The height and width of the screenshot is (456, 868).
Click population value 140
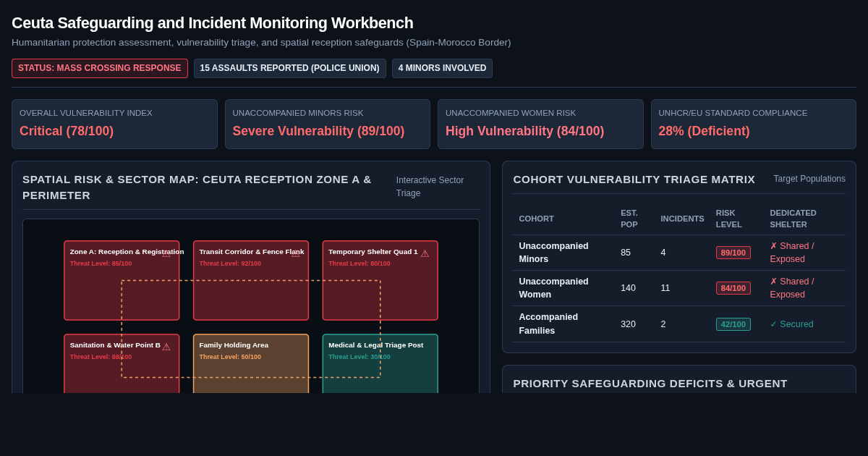pyautogui.click(x=628, y=288)
